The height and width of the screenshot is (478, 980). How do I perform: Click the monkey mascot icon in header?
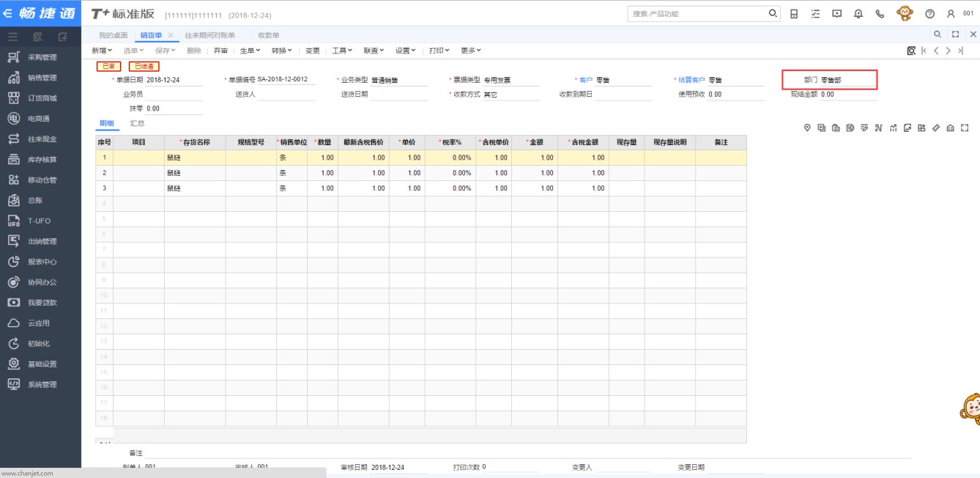point(905,14)
